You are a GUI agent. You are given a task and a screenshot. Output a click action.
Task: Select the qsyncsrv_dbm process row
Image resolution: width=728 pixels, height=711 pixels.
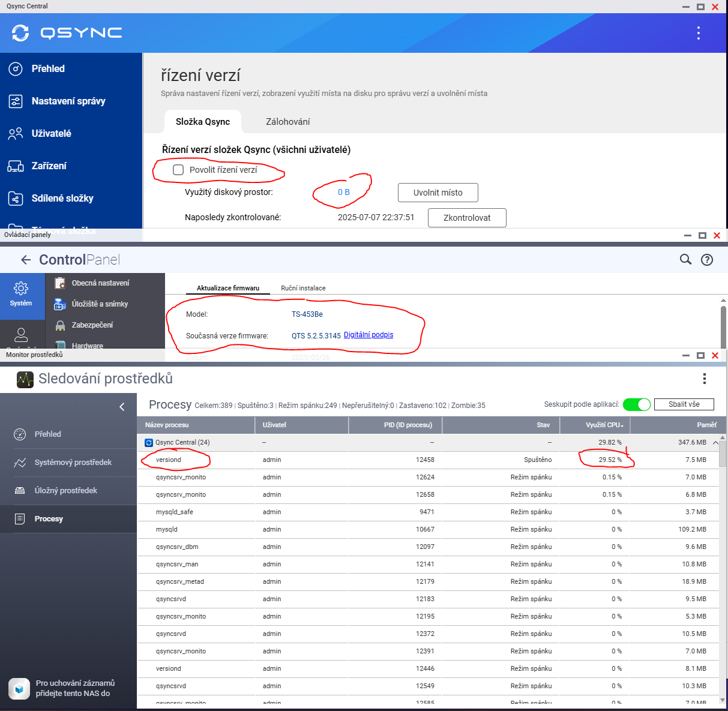[x=428, y=547]
